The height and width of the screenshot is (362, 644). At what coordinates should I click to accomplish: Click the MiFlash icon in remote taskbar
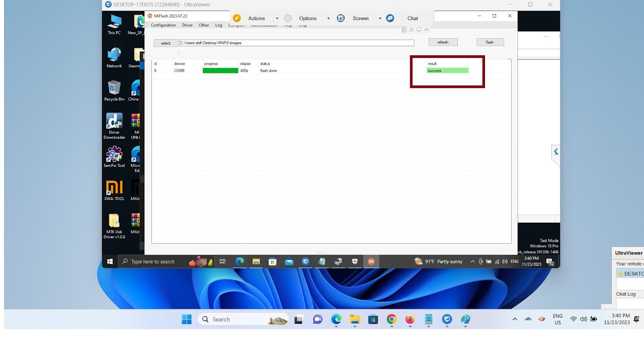click(x=371, y=261)
